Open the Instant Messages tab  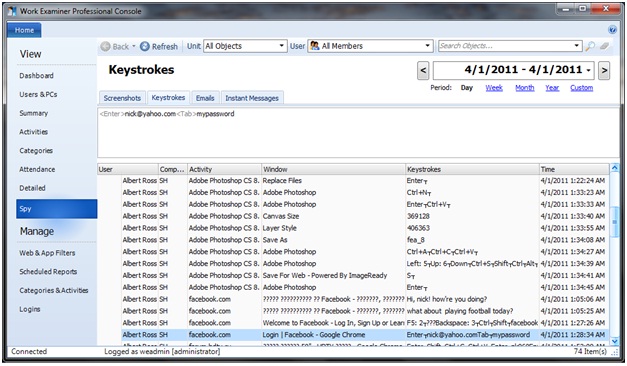pyautogui.click(x=252, y=98)
